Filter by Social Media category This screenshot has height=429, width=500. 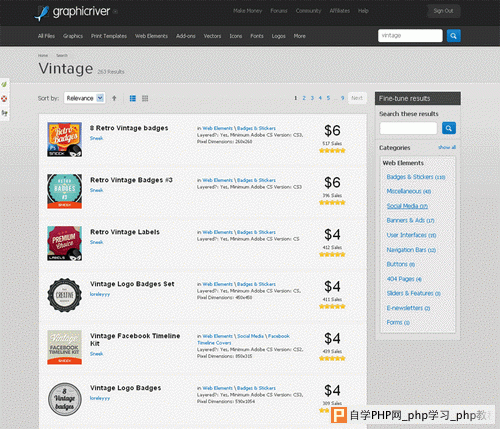pos(407,206)
